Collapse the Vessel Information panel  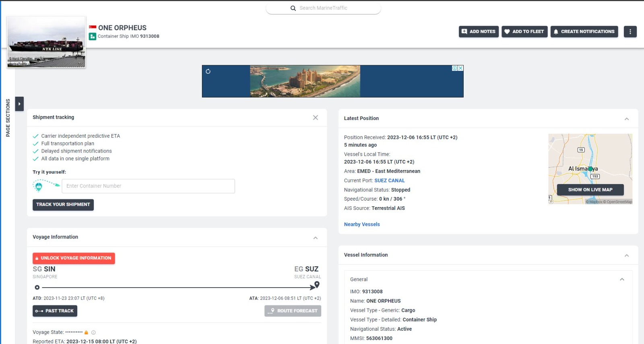(627, 255)
